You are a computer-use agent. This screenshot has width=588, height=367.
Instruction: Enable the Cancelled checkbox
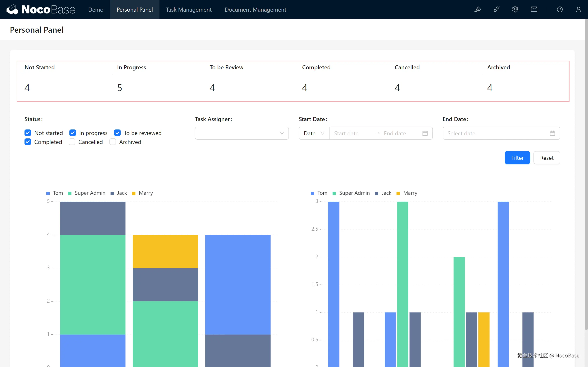72,142
